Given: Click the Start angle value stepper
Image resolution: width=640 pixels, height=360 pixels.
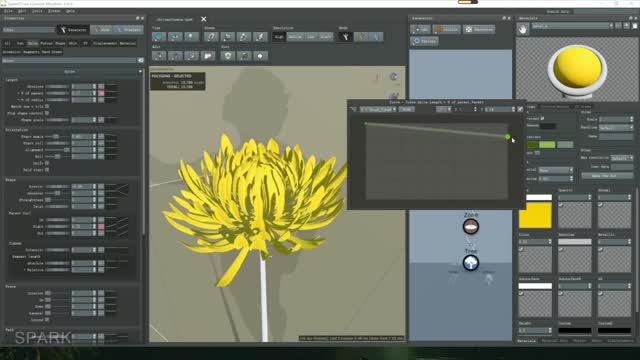Looking at the screenshot, I should coord(94,136).
